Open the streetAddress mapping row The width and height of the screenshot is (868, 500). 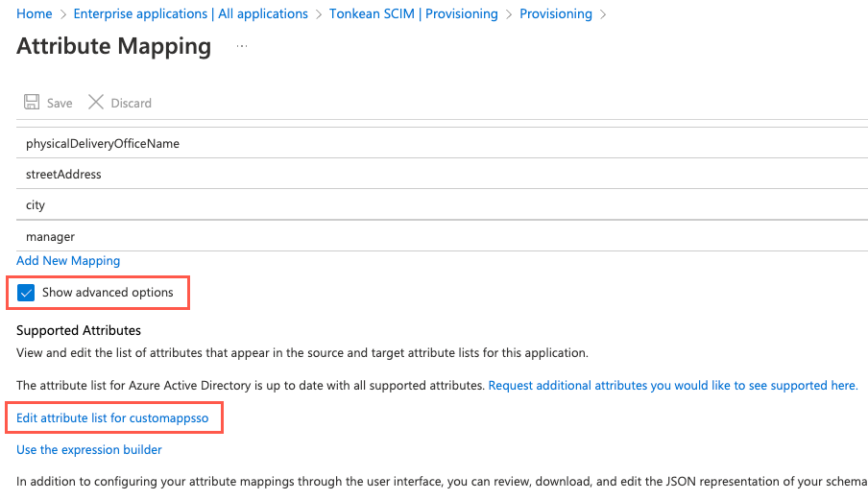tap(63, 175)
